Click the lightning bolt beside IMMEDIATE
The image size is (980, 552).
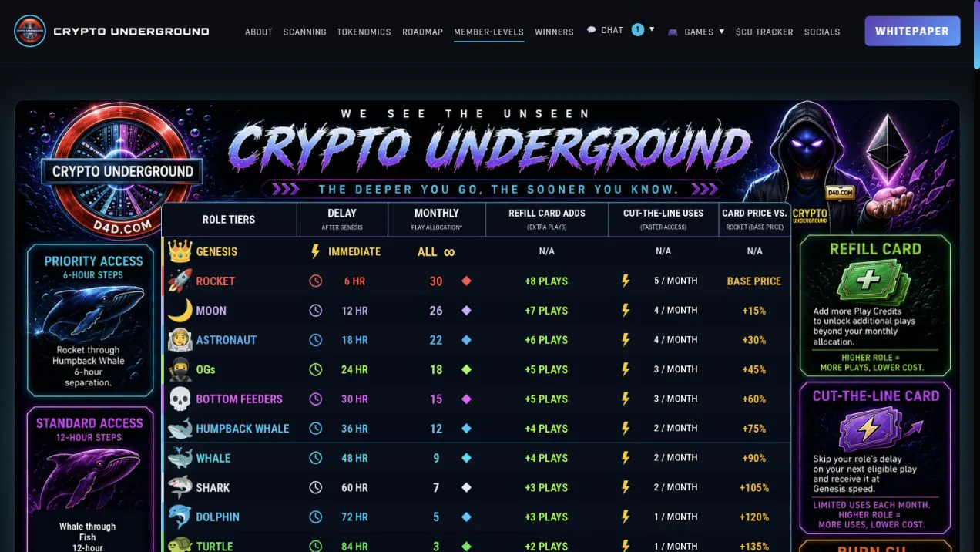pos(314,251)
